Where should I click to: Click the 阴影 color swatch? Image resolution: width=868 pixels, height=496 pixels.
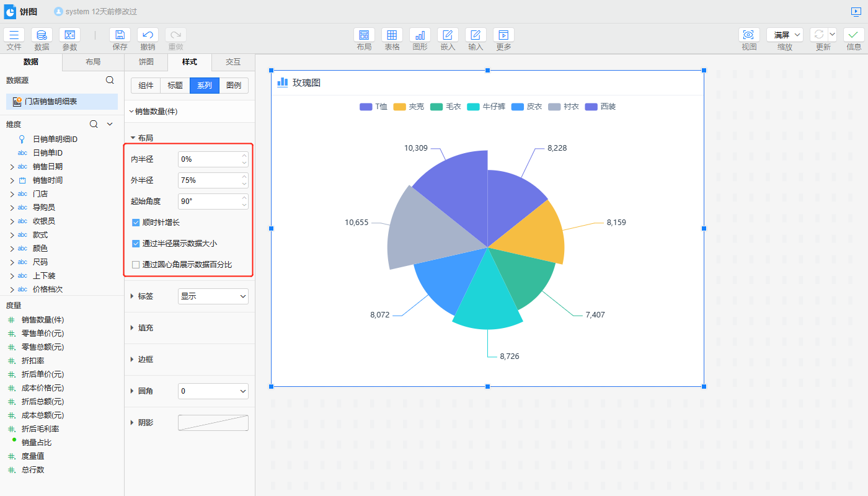click(x=213, y=423)
